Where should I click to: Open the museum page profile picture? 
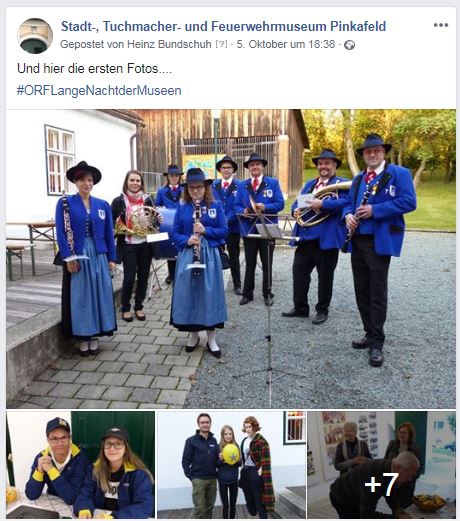(35, 36)
